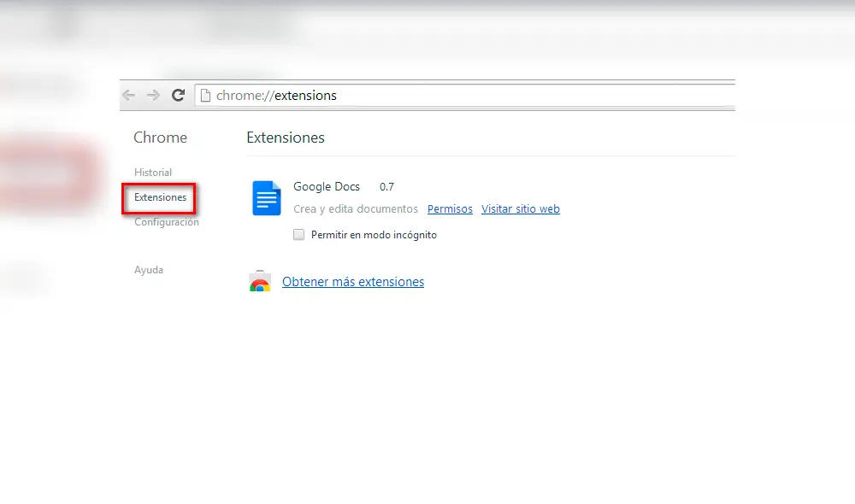The width and height of the screenshot is (855, 504).
Task: Click the version number 0.7
Action: coord(386,186)
